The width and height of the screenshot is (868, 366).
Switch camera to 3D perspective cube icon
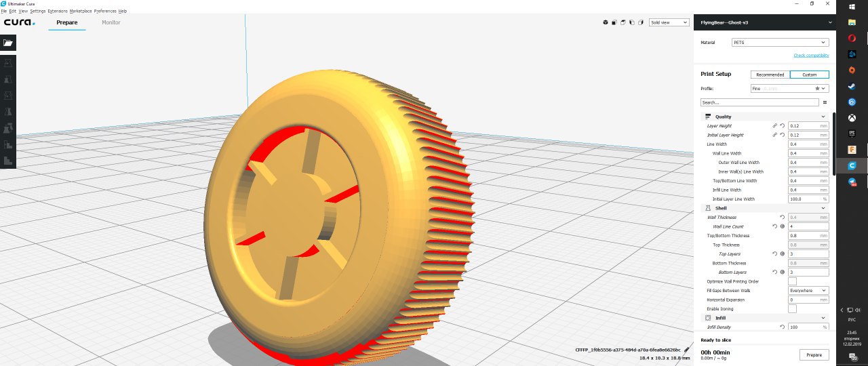[606, 22]
